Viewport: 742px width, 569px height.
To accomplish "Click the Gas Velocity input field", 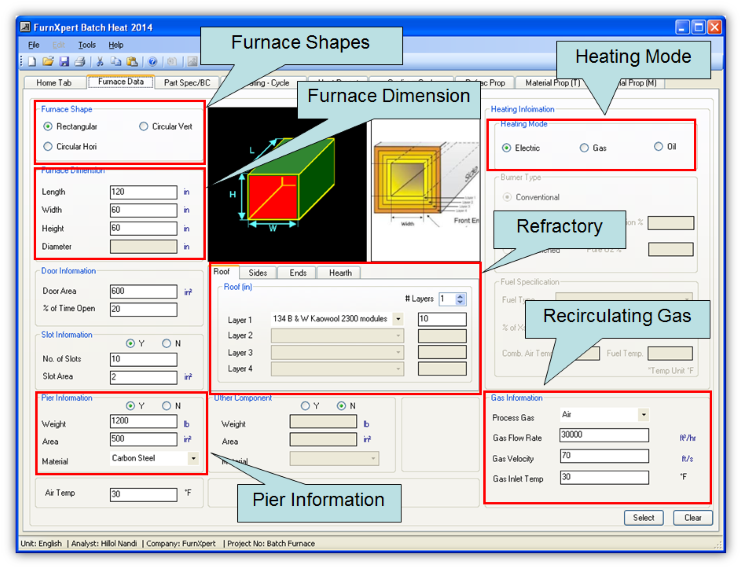I will point(604,456).
